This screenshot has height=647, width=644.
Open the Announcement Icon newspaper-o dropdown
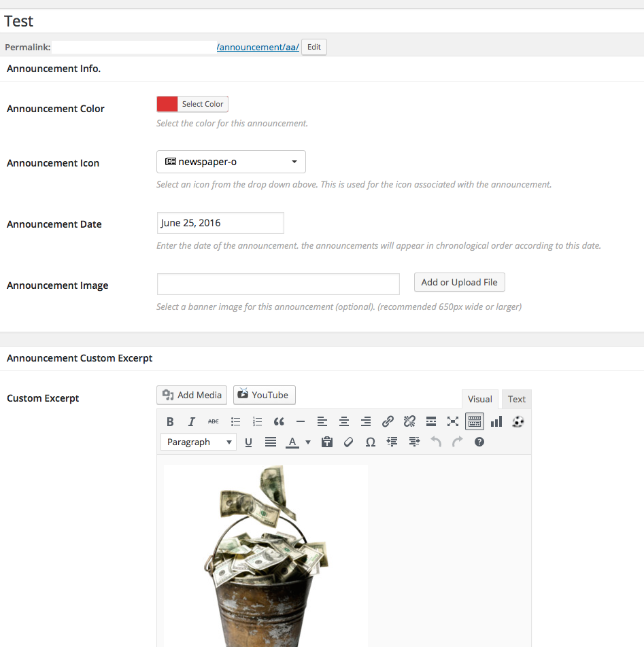coord(231,162)
